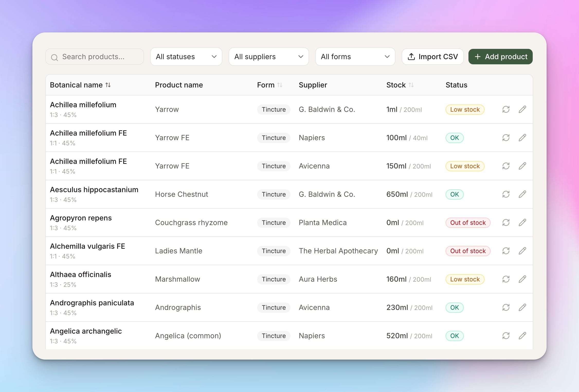This screenshot has width=579, height=392.
Task: Edit the Andrographis row with pencil icon
Action: 522,307
